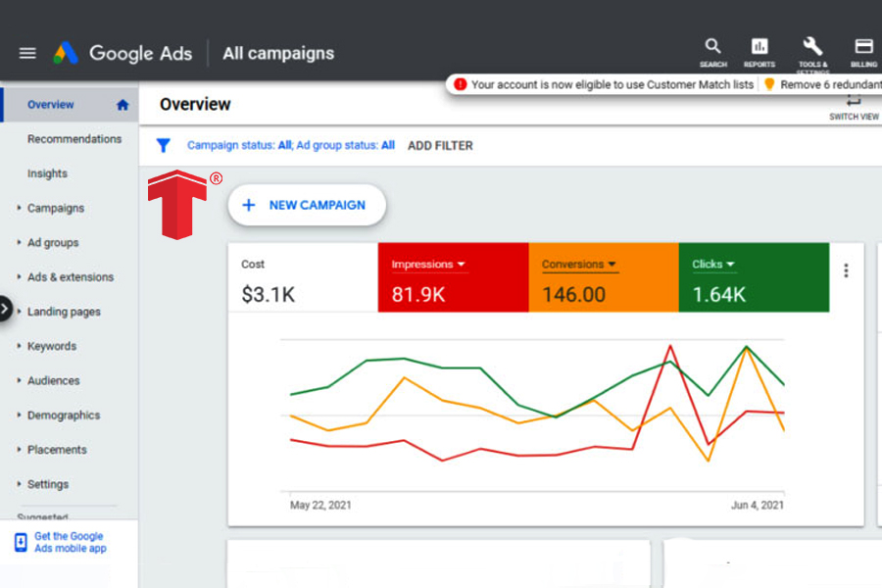Image resolution: width=882 pixels, height=588 pixels.
Task: Click the Switch View icon
Action: pos(854,103)
